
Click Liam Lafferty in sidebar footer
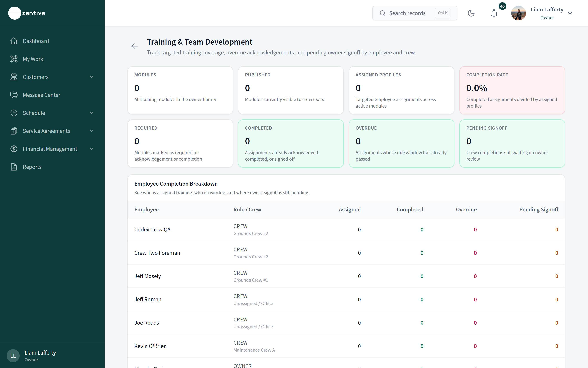click(x=40, y=352)
